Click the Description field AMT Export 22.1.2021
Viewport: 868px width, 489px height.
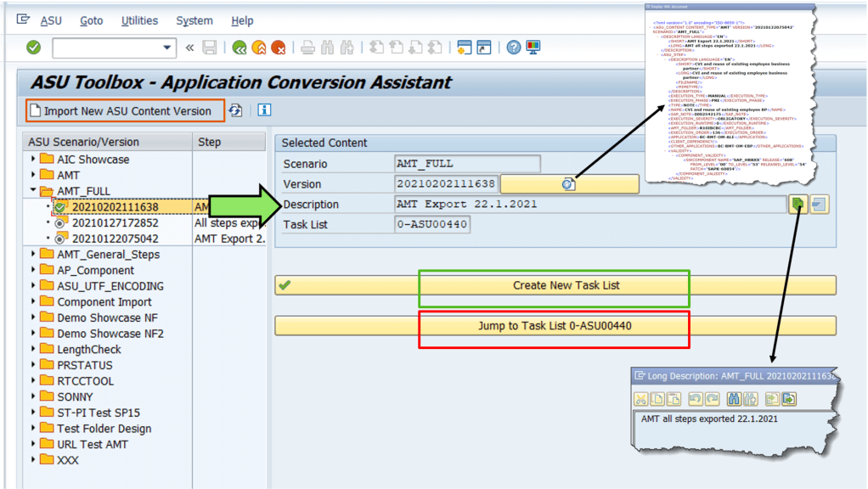tap(590, 204)
